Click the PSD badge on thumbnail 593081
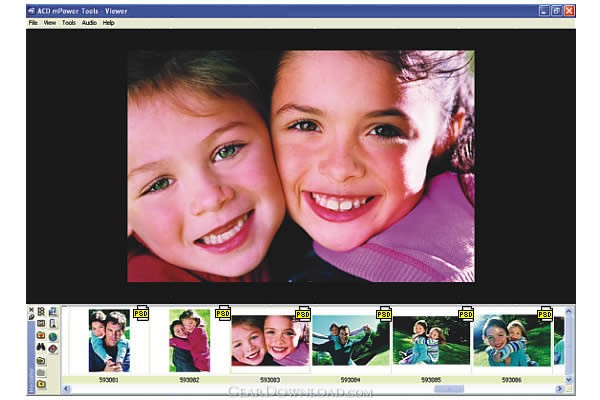This screenshot has height=400, width=600. [x=141, y=313]
